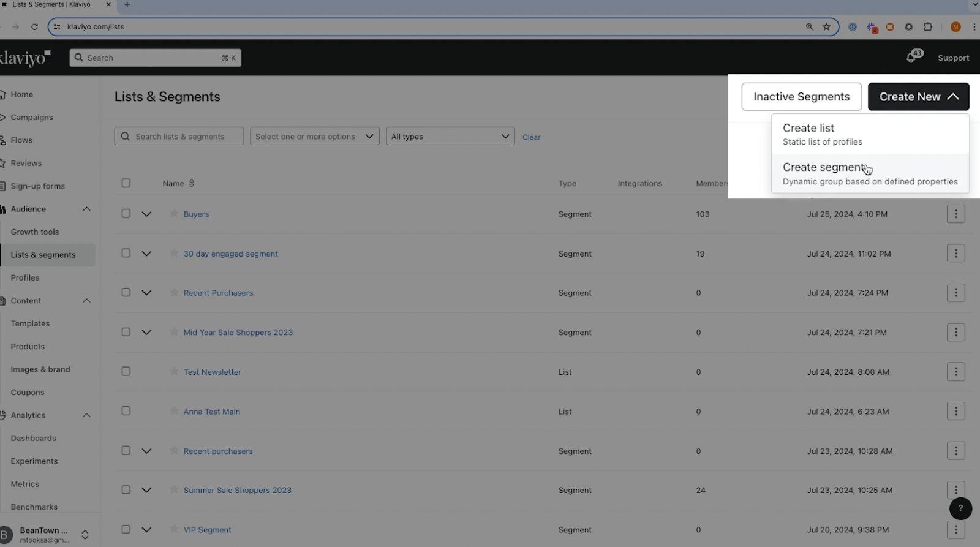980x547 pixels.
Task: Open the Buyers segment link
Action: [x=196, y=214]
